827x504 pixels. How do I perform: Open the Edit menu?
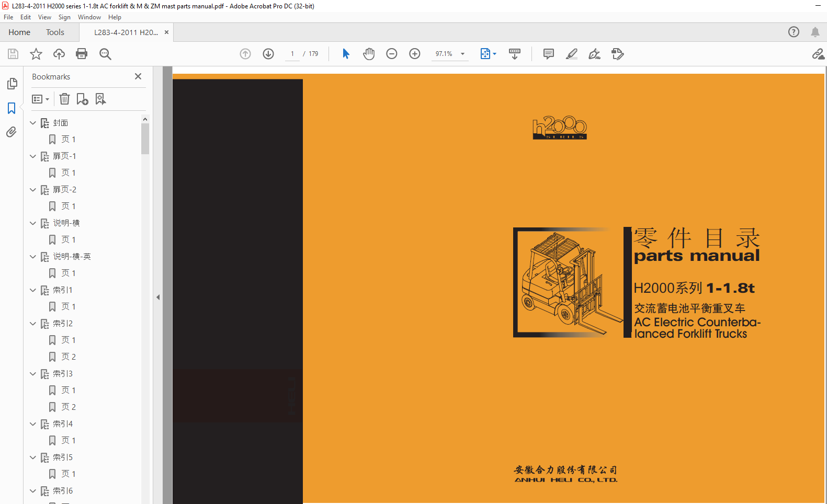[x=26, y=17]
